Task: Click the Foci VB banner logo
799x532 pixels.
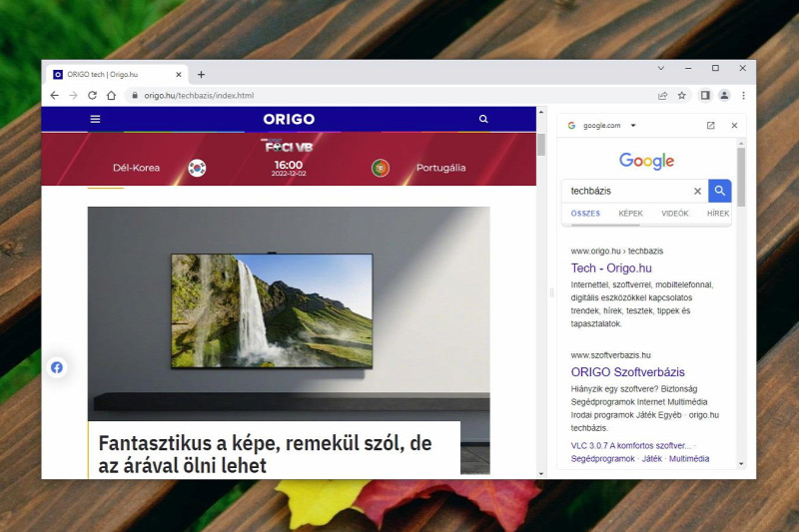Action: point(289,146)
